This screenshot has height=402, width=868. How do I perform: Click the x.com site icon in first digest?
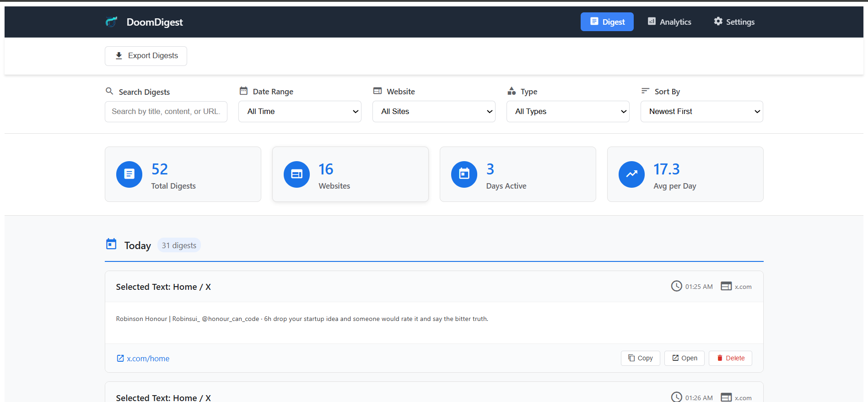pos(726,286)
